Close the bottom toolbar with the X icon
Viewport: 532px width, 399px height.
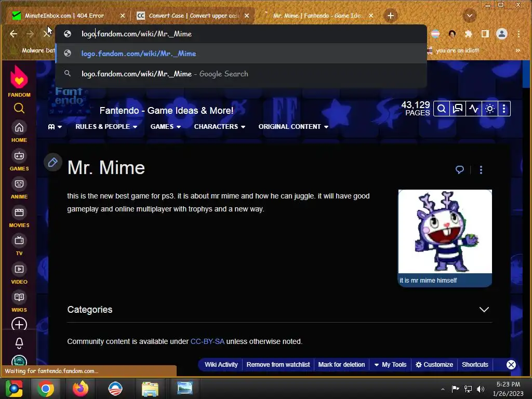pos(511,365)
